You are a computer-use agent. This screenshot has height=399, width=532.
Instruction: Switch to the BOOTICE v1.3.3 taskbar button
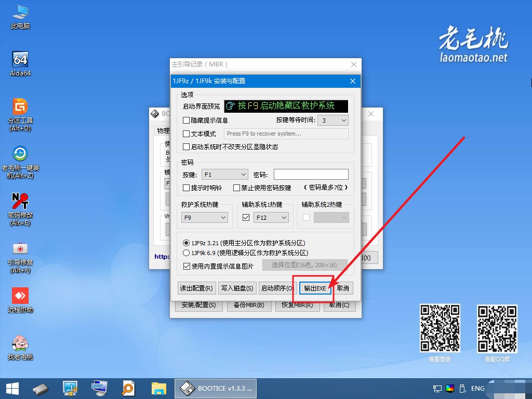216,389
